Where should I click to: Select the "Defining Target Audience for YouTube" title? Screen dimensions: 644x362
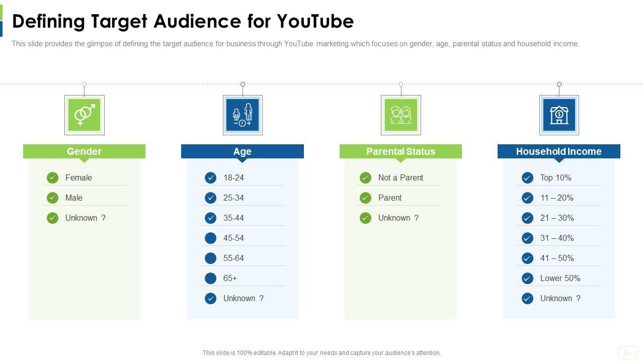183,22
